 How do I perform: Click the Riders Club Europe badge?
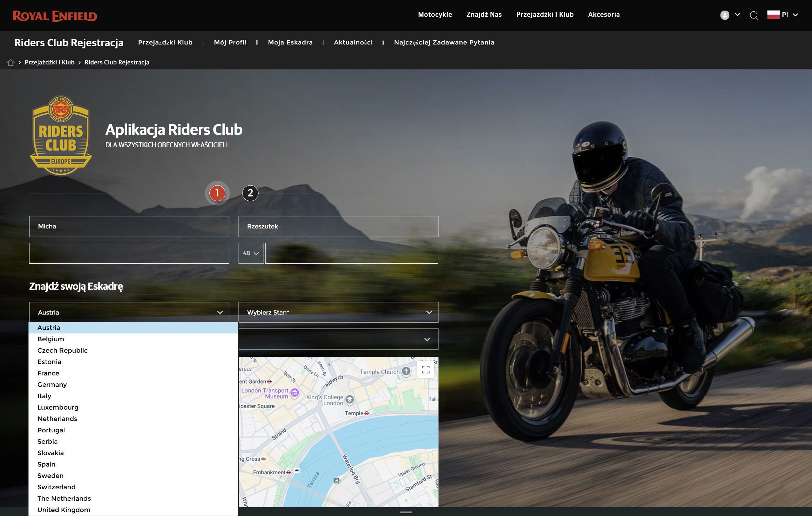(x=61, y=136)
